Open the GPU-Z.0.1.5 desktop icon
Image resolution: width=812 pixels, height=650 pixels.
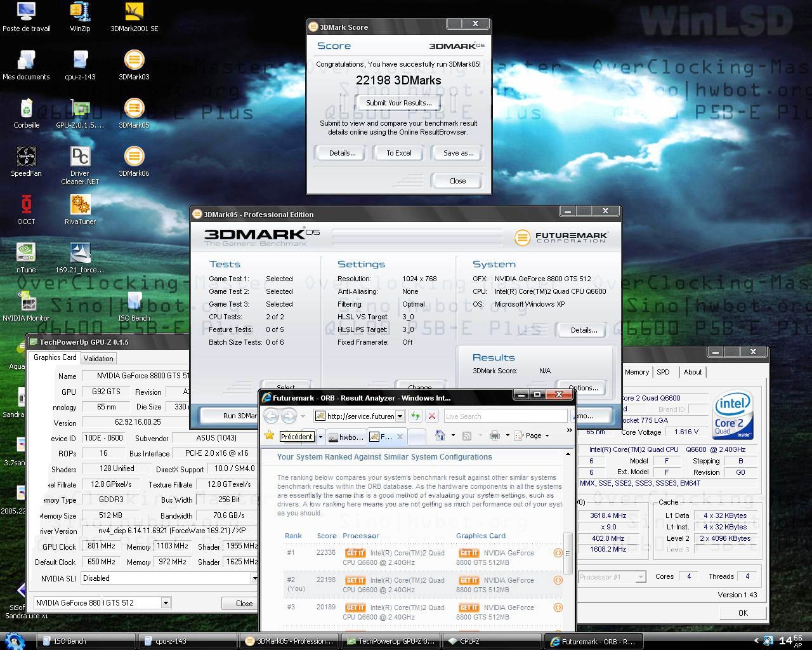[x=80, y=114]
